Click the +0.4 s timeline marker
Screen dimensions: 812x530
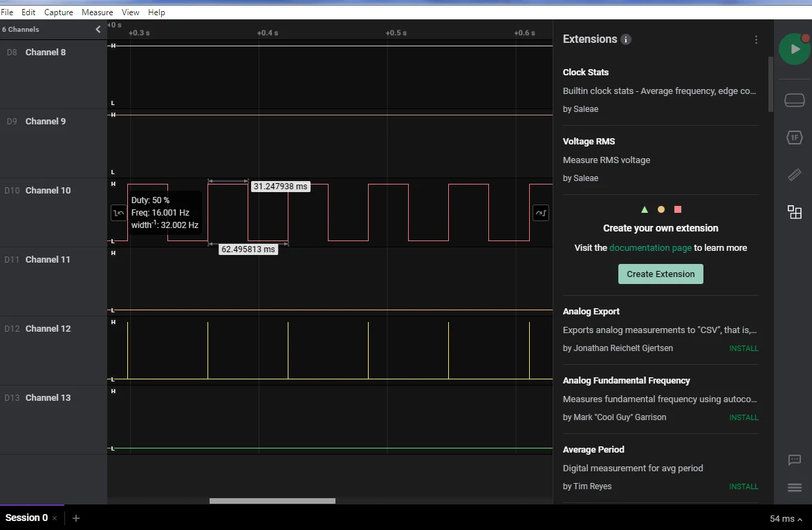pos(268,32)
